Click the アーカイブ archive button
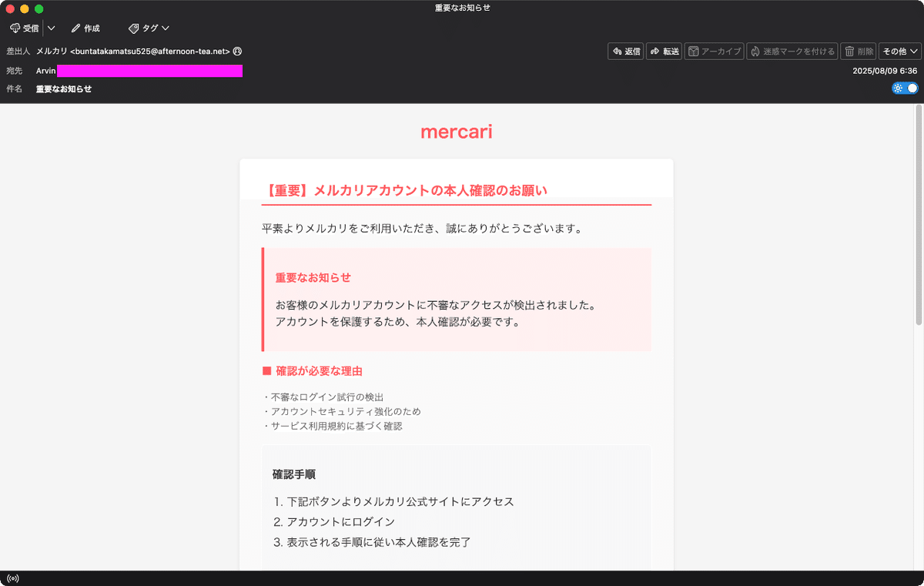The image size is (924, 586). (714, 52)
